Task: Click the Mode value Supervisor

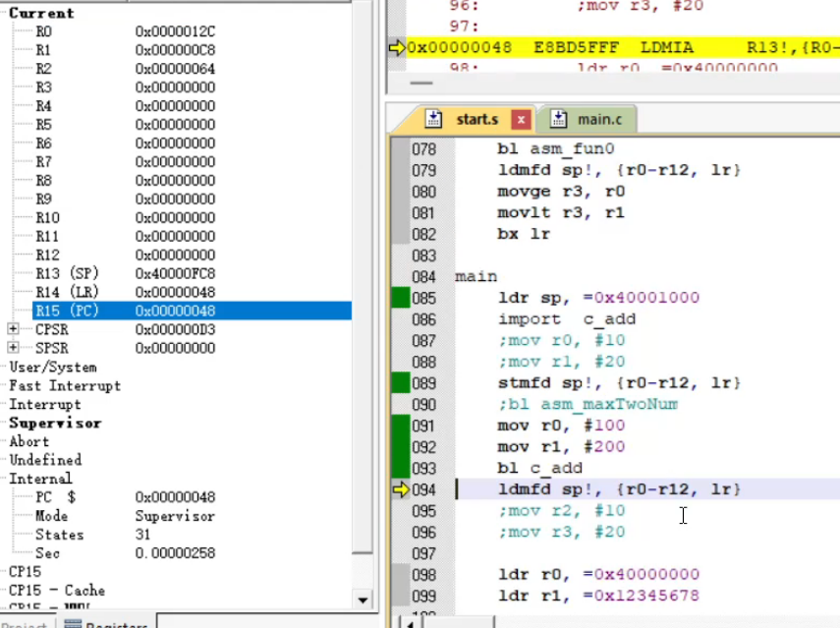Action: [175, 516]
